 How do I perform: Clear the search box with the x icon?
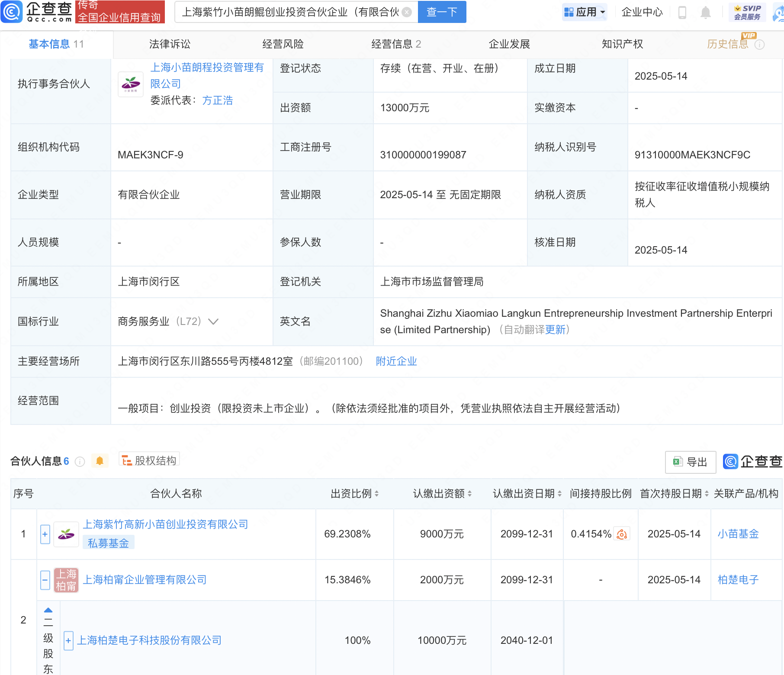407,12
